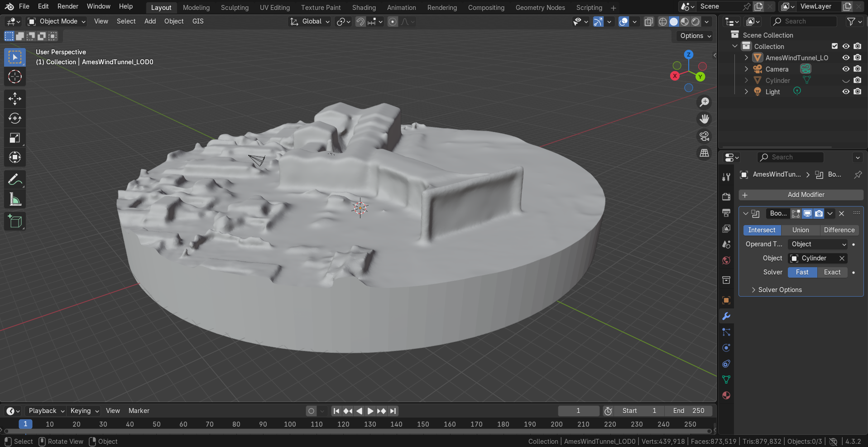
Task: Hide the Light object in the outliner
Action: pyautogui.click(x=845, y=91)
